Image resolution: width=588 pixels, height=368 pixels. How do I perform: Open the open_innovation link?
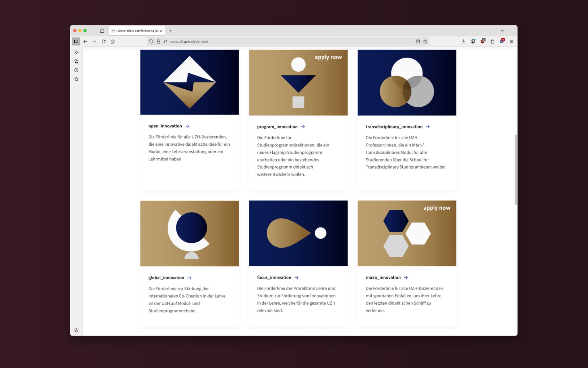[165, 126]
